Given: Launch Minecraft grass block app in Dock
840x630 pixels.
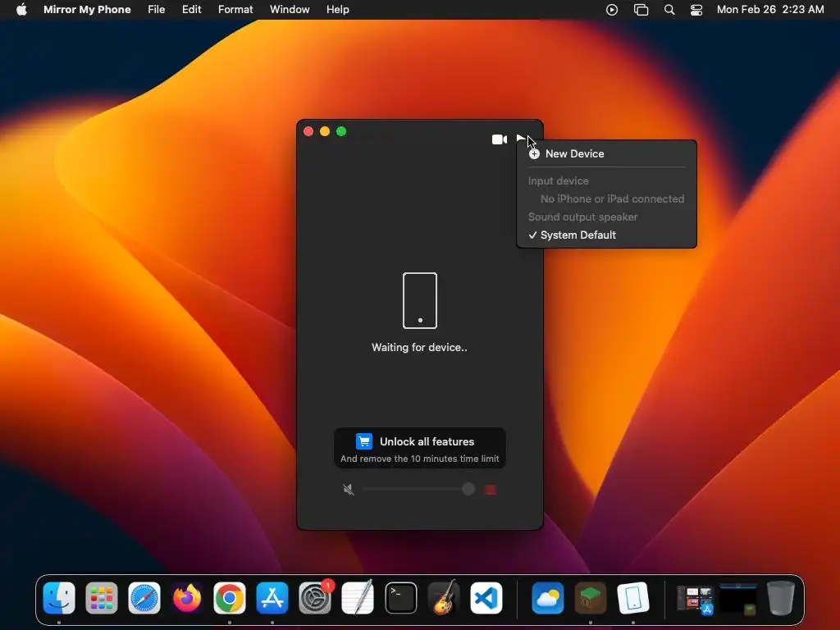Looking at the screenshot, I should (x=591, y=598).
